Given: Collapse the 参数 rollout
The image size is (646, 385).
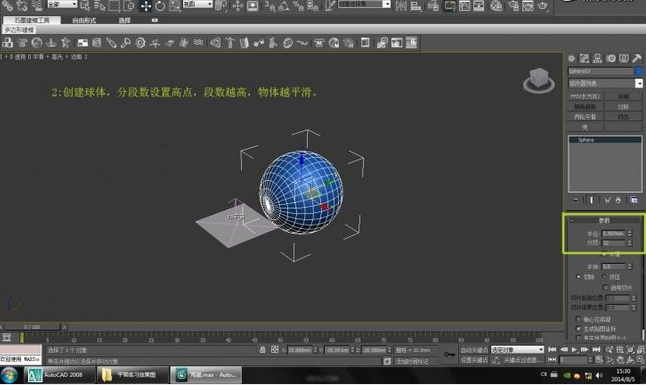Looking at the screenshot, I should [604, 221].
